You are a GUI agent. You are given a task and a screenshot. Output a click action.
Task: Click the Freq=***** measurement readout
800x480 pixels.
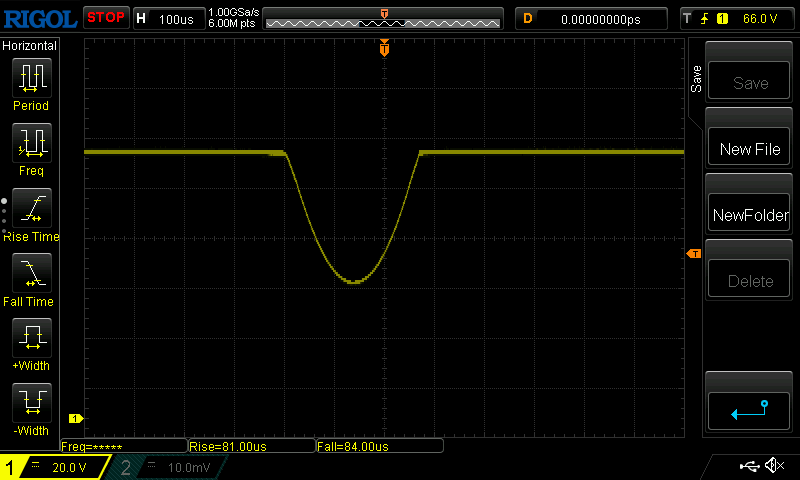[x=124, y=446]
